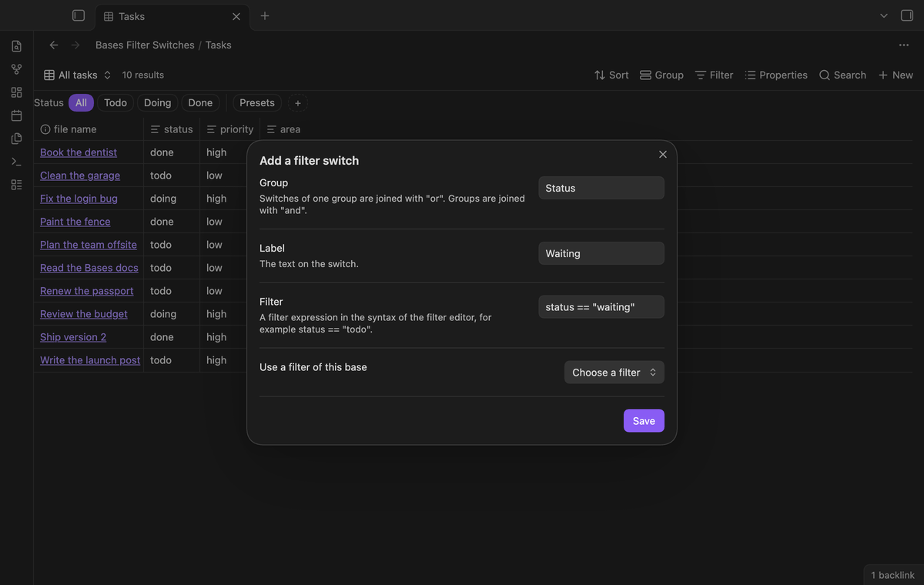Navigate back with the left arrow
Image resolution: width=924 pixels, height=585 pixels.
click(x=54, y=45)
